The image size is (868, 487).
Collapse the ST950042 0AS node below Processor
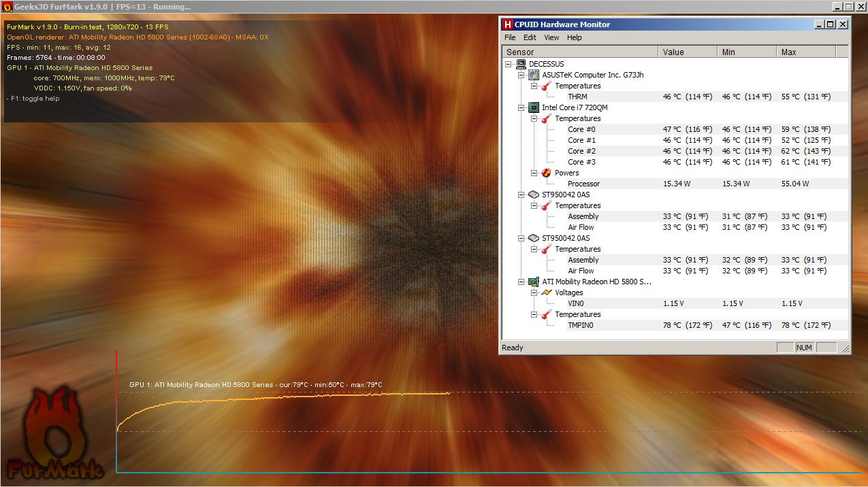point(521,195)
